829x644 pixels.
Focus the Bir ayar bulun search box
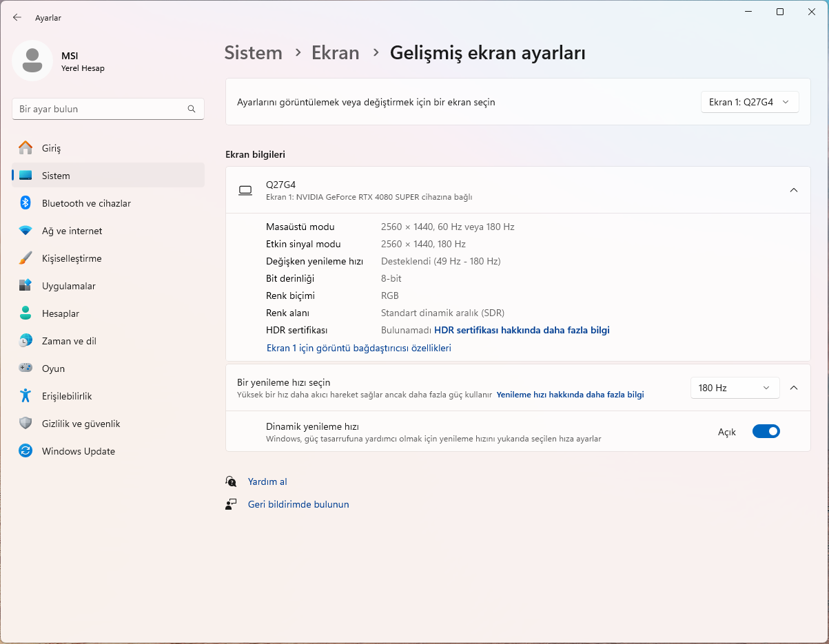click(108, 109)
